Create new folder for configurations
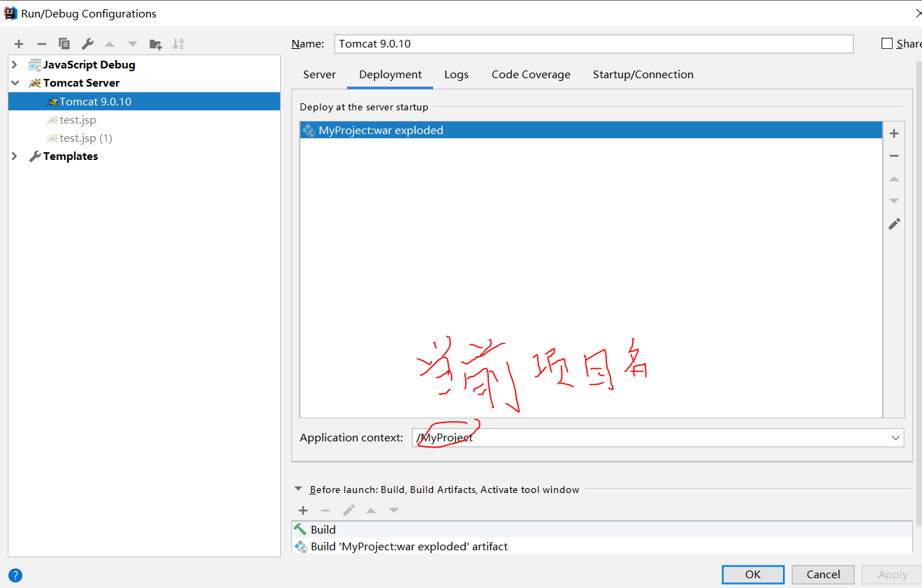The width and height of the screenshot is (922, 588). click(x=156, y=44)
